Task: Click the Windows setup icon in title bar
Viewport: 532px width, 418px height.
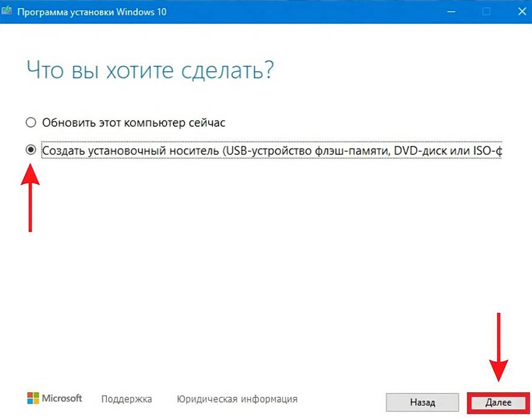Action: [x=8, y=12]
